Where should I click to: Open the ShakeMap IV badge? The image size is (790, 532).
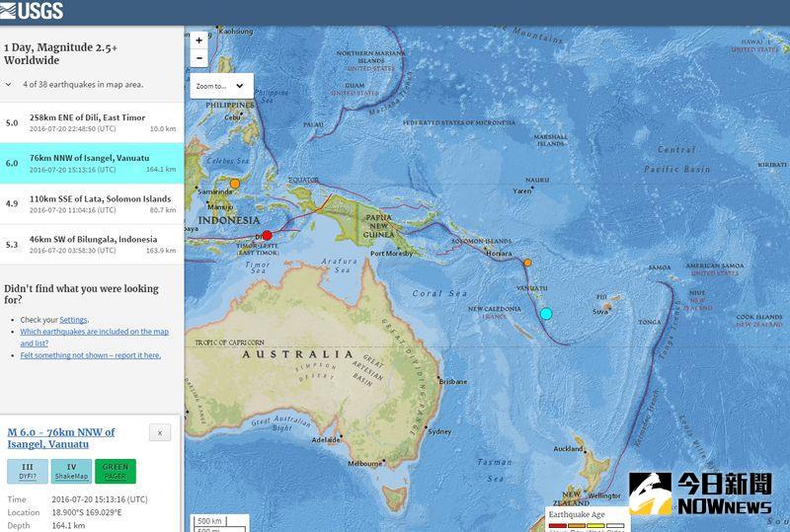[x=71, y=471]
